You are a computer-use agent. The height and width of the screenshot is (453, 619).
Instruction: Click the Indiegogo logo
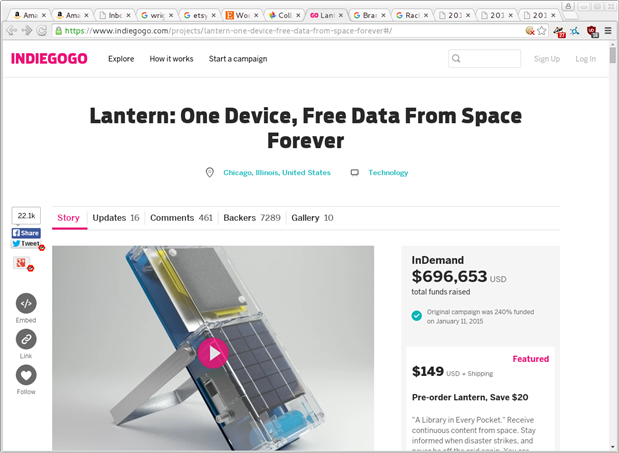click(49, 59)
